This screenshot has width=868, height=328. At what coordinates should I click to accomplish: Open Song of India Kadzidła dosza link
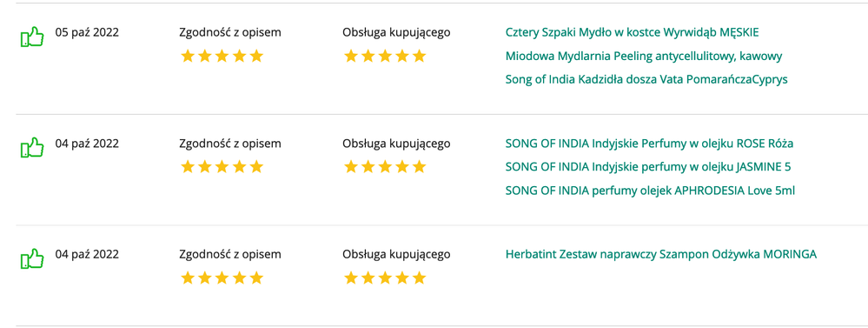(646, 79)
